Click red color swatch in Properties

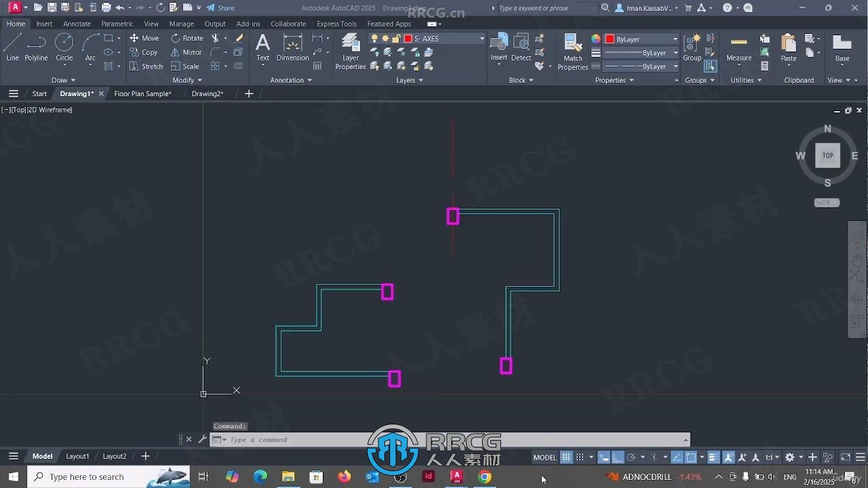tap(610, 39)
